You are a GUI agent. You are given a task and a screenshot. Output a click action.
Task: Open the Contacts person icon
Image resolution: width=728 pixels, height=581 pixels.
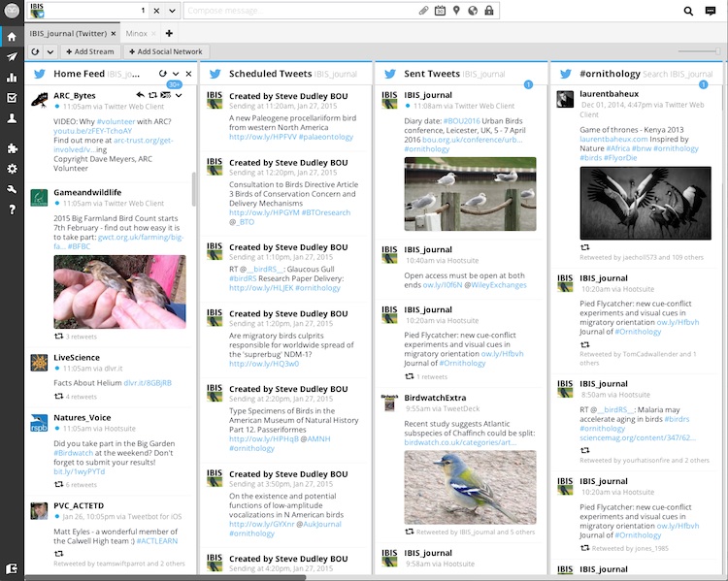pyautogui.click(x=12, y=118)
